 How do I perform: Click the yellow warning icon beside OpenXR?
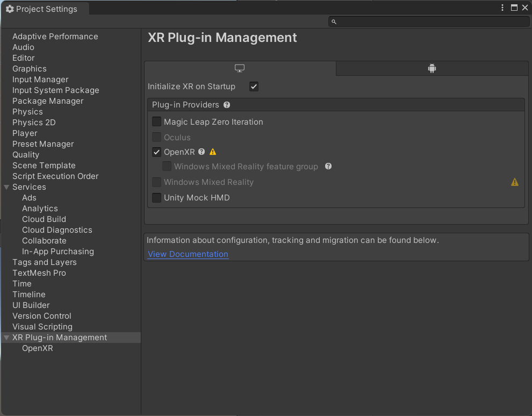[x=213, y=152]
